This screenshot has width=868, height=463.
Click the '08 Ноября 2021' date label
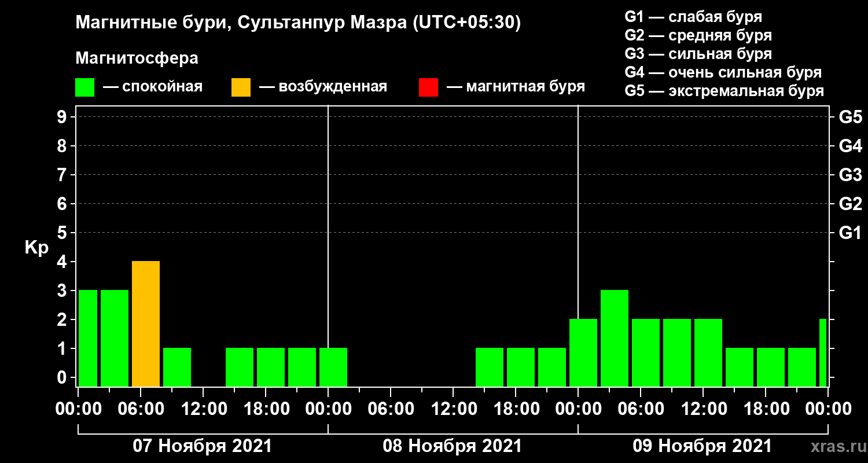coord(452,446)
